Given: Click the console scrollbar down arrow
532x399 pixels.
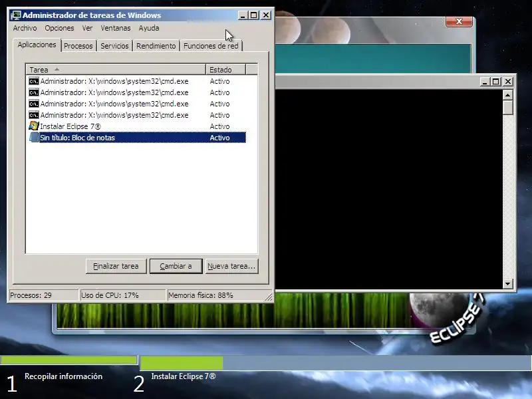Looking at the screenshot, I should point(507,284).
